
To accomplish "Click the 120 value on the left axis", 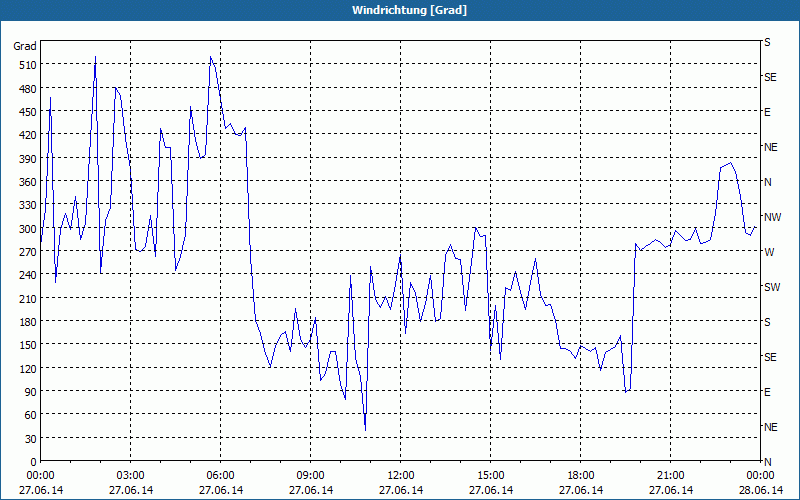I will coord(28,368).
